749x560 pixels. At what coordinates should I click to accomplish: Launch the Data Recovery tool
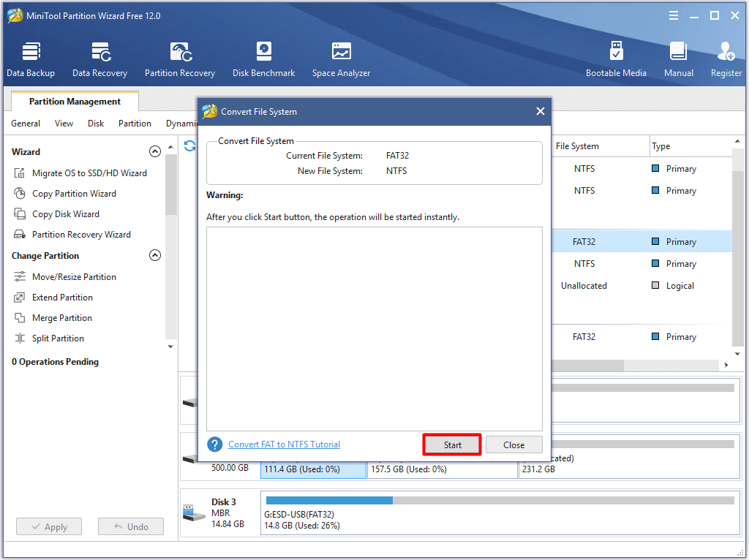pos(99,60)
